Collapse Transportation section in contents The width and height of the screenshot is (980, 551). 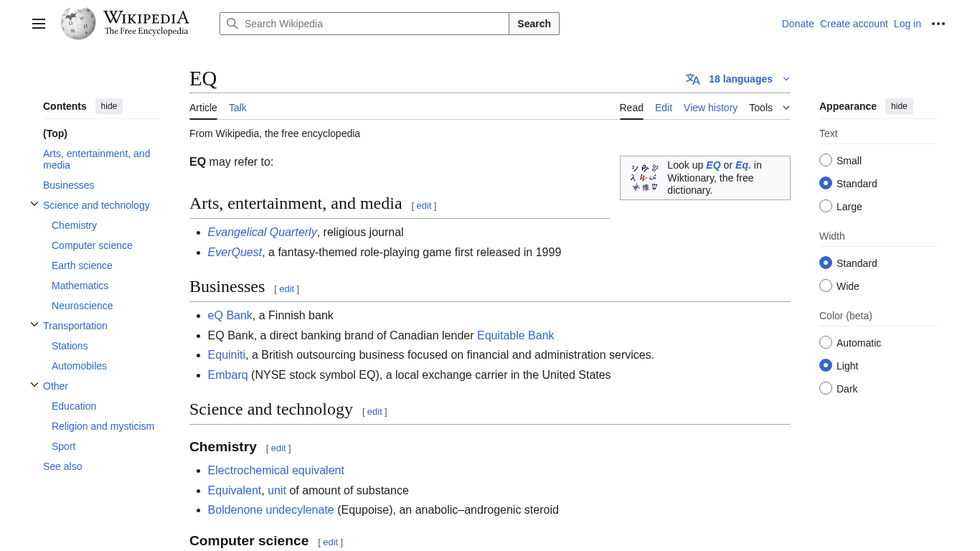point(34,325)
